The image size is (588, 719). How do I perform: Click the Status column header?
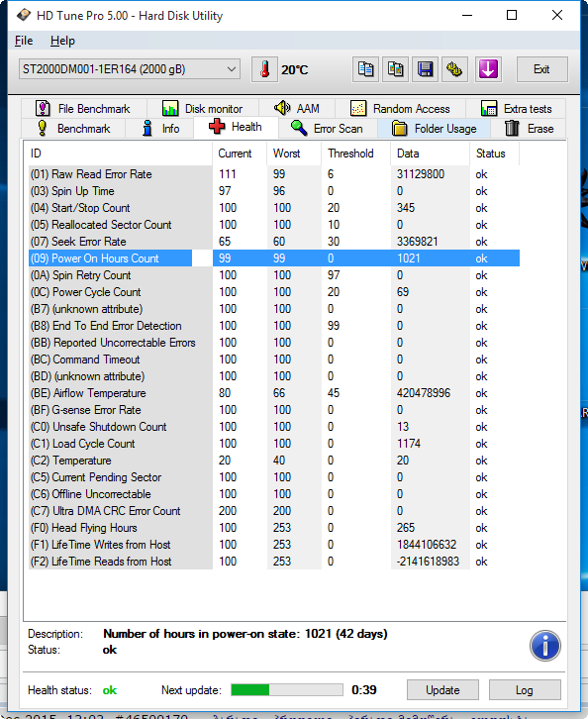point(495,154)
